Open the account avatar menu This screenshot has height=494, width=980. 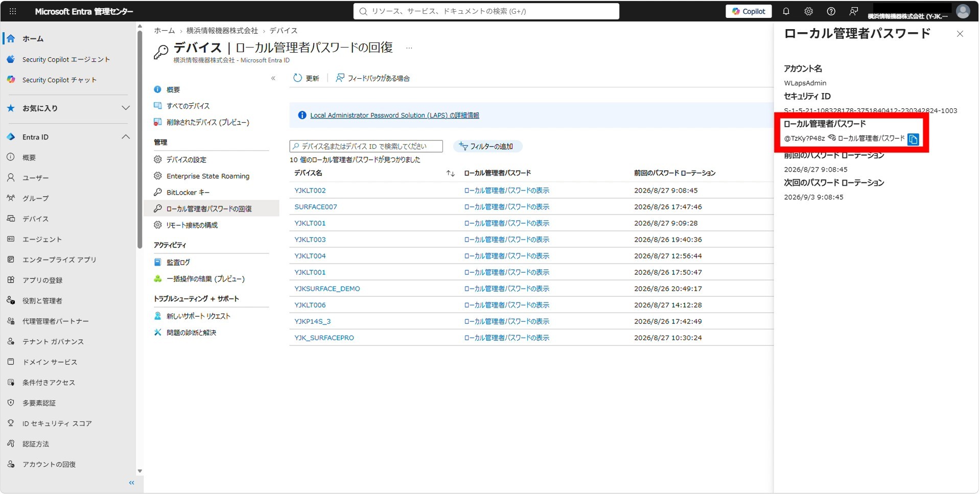[x=963, y=11]
